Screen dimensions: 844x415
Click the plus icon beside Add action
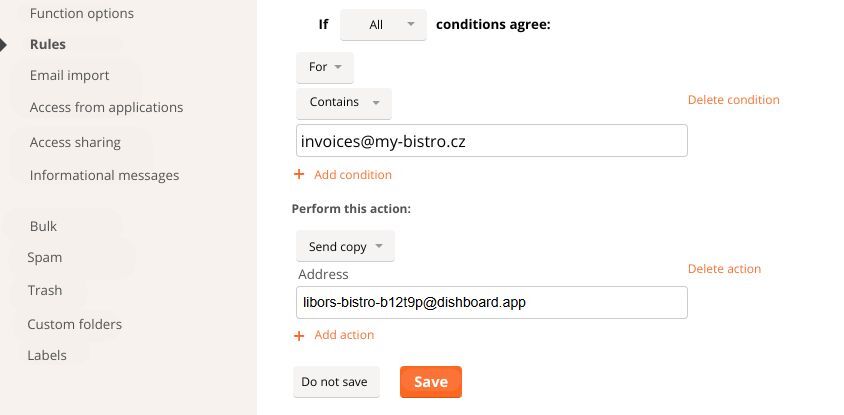coord(298,336)
